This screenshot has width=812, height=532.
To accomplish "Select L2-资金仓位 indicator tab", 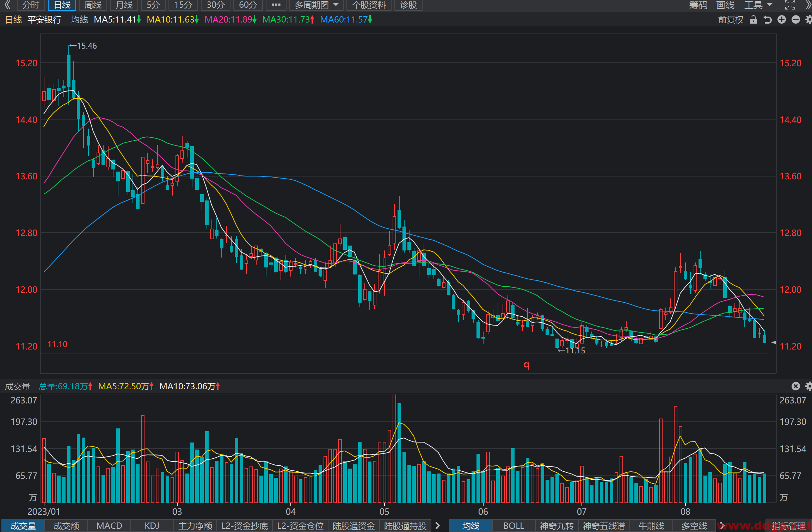I will click(300, 526).
